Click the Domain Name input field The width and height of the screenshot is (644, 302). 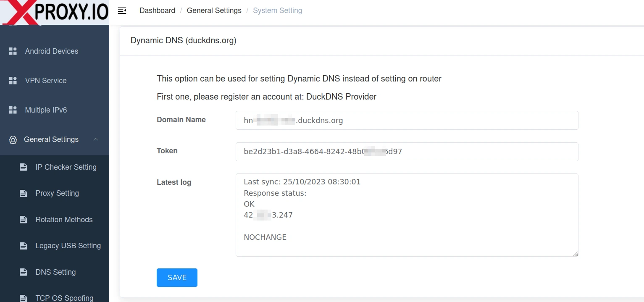coord(407,121)
